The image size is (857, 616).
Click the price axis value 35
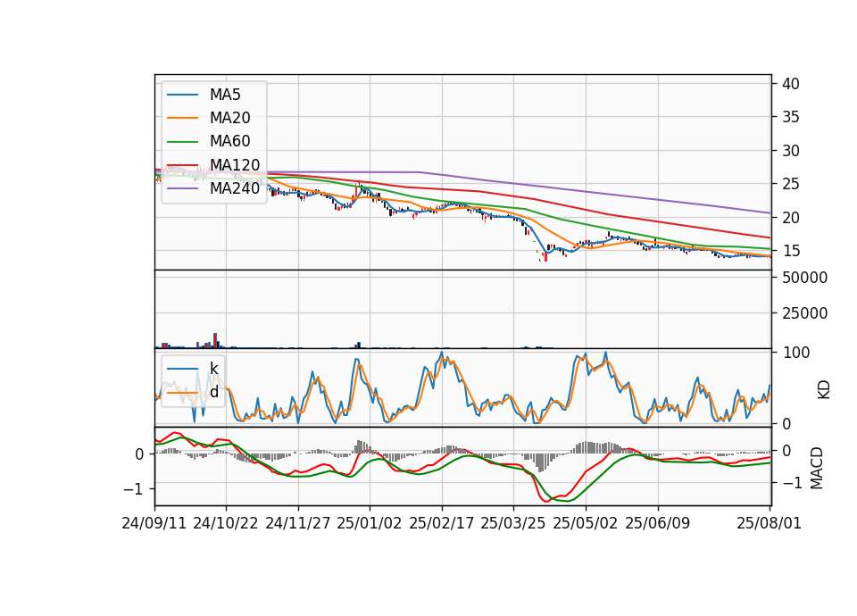[x=791, y=117]
